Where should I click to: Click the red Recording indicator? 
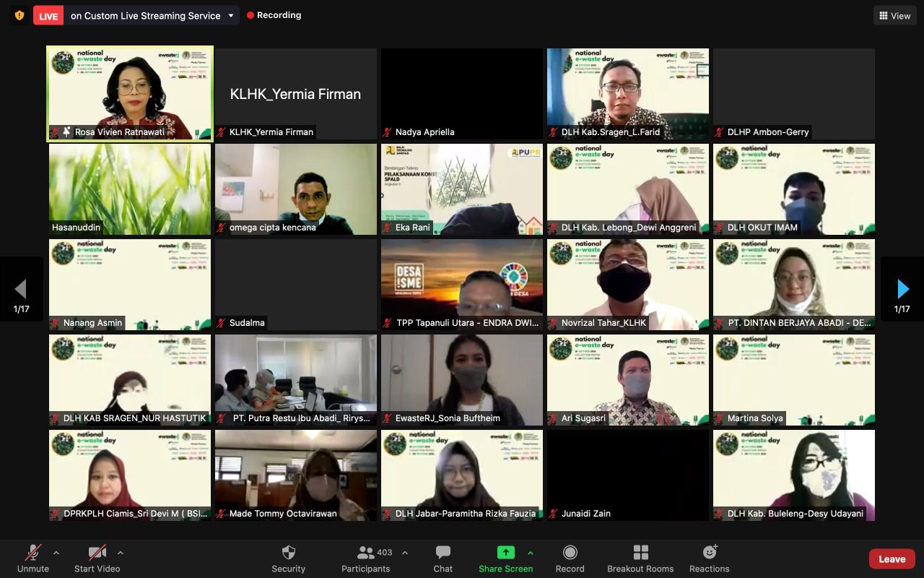tap(274, 14)
